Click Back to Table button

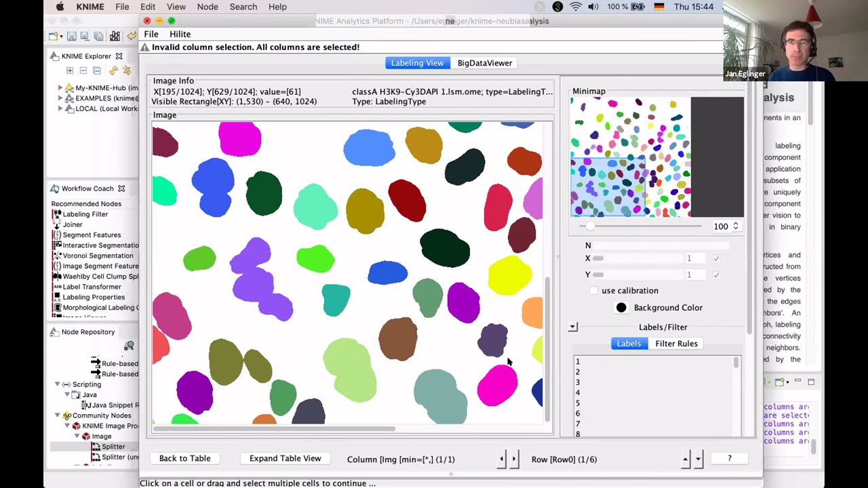(184, 458)
